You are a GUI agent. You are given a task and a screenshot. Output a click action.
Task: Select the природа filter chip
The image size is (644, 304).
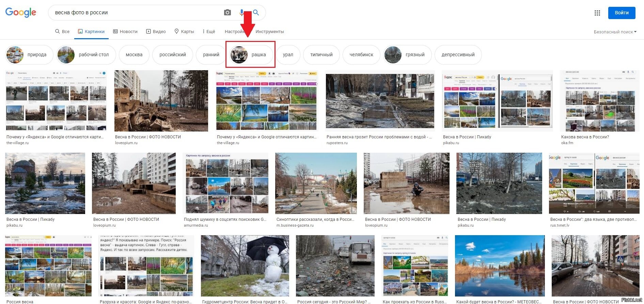click(x=30, y=55)
